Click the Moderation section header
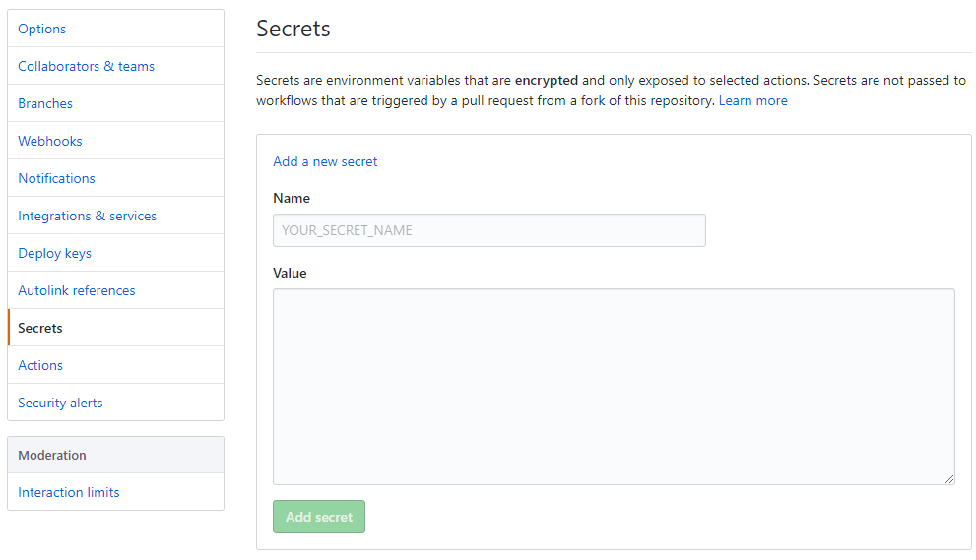 coord(116,455)
